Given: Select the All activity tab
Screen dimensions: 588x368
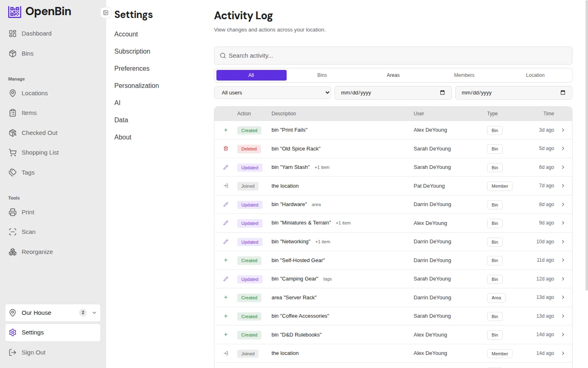Looking at the screenshot, I should click(x=251, y=75).
